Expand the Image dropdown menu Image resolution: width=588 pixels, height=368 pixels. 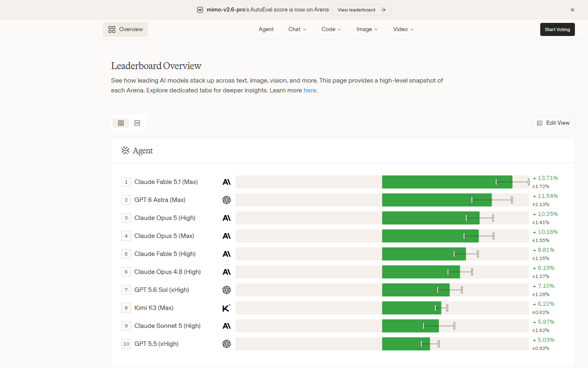[367, 29]
